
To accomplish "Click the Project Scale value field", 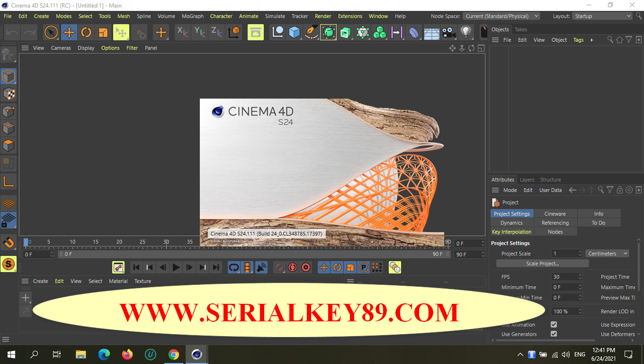I will pyautogui.click(x=567, y=254).
